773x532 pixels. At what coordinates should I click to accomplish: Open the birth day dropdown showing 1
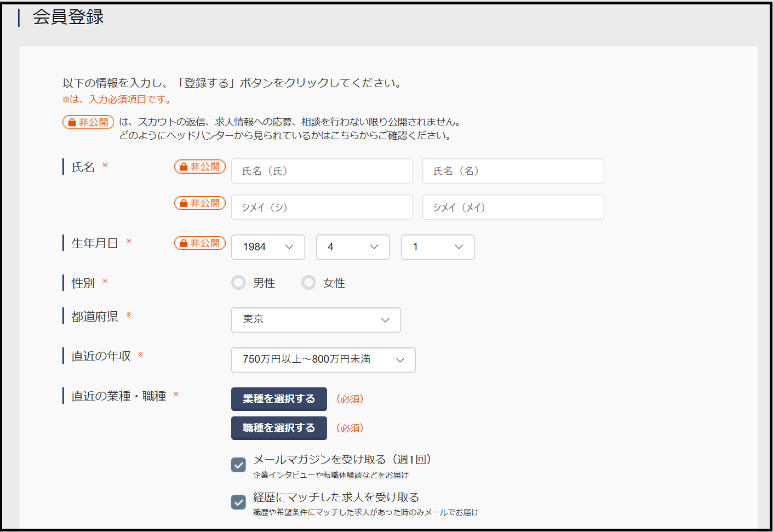tap(438, 247)
